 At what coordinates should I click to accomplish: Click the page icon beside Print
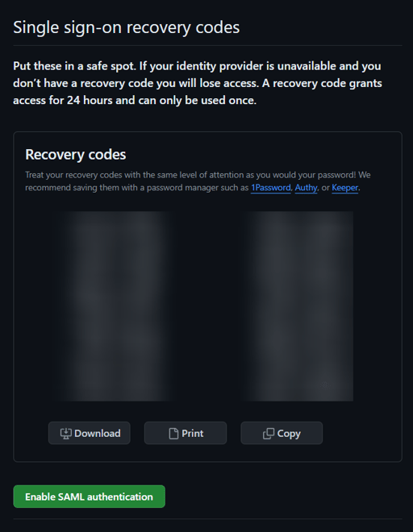[x=173, y=434]
